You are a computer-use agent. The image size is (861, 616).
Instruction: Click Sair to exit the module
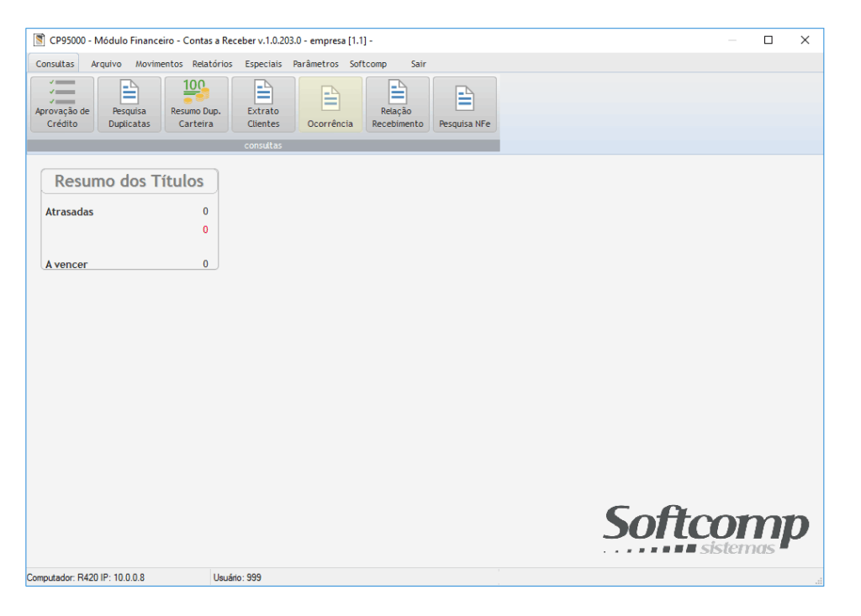(x=418, y=64)
